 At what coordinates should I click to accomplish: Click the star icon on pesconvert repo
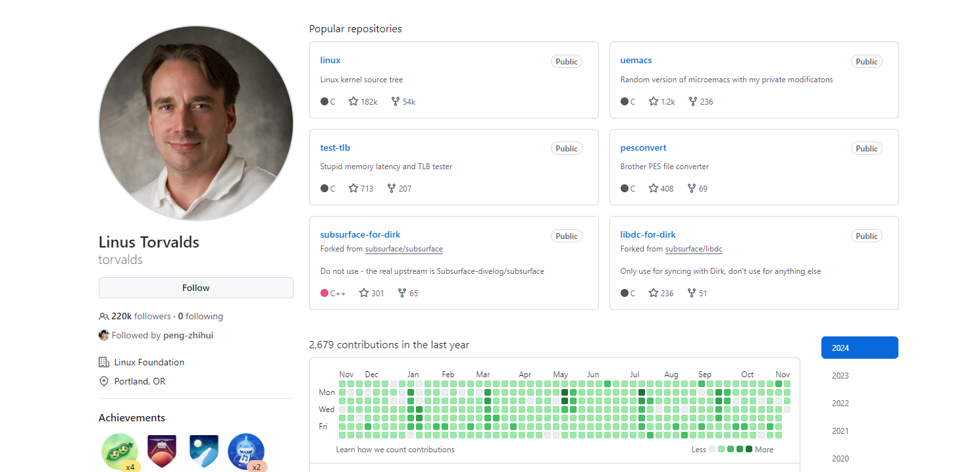pos(654,188)
